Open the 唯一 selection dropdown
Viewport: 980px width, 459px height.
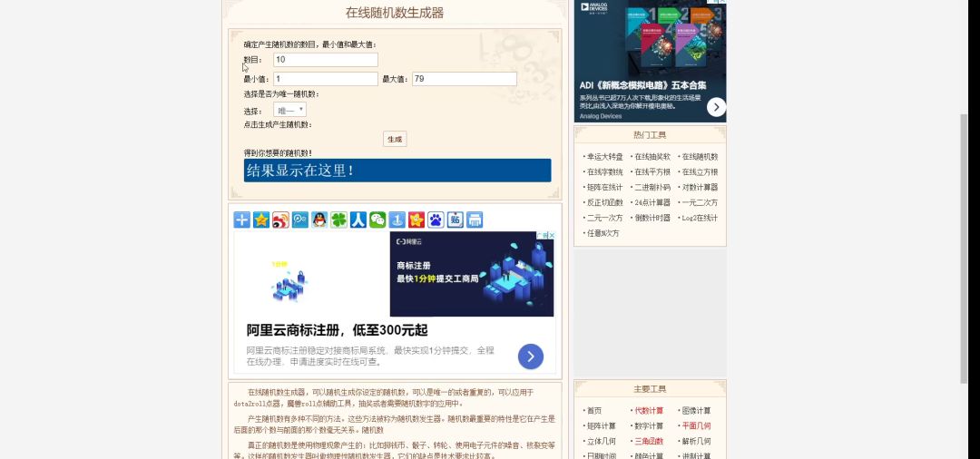[290, 110]
